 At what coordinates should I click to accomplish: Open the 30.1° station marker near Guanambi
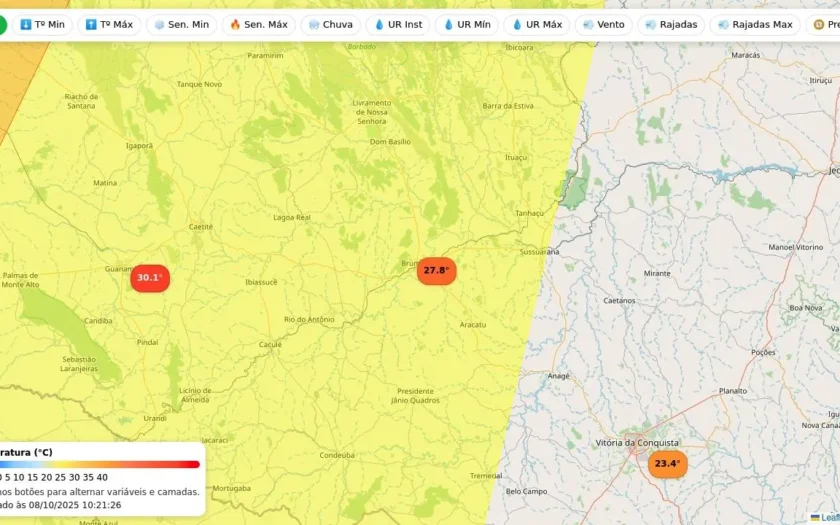[x=150, y=278]
